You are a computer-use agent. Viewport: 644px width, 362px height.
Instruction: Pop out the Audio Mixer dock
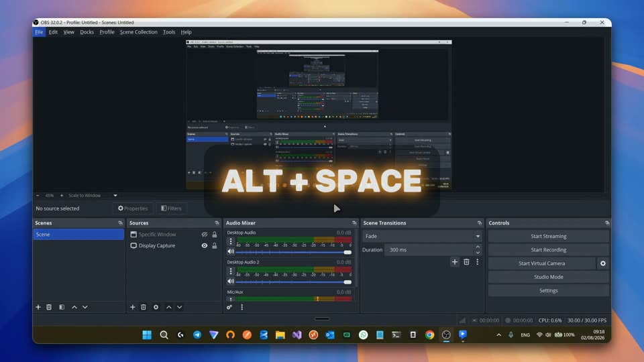click(354, 223)
